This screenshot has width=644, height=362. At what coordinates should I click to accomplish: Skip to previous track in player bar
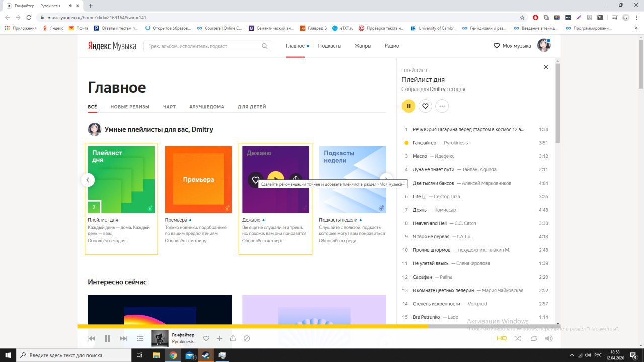[91, 339]
